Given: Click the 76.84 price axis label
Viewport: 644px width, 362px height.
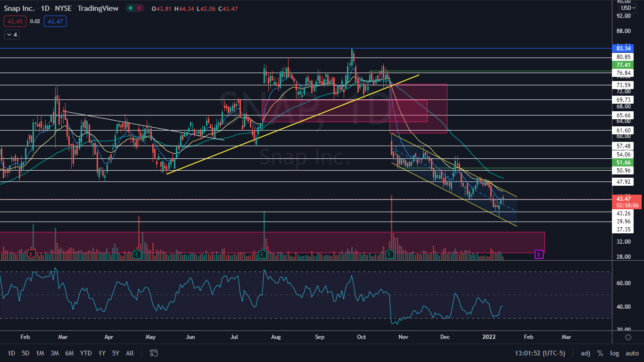Looking at the screenshot, I should 623,73.
